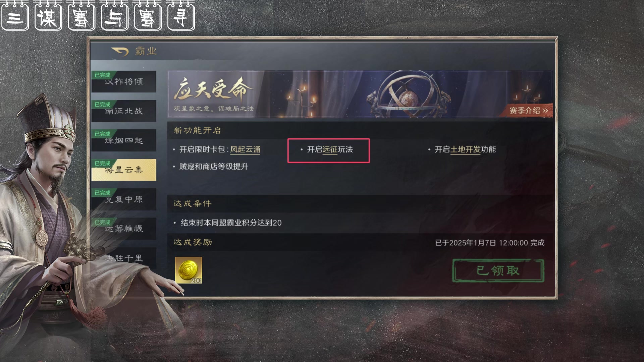The width and height of the screenshot is (644, 362).
Task: Open the 决胜千里 chapter tab
Action: tap(124, 258)
